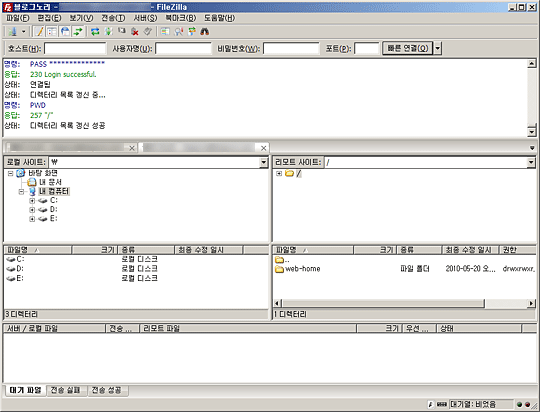
Task: Open the 도움말(H) menu
Action: (x=219, y=18)
